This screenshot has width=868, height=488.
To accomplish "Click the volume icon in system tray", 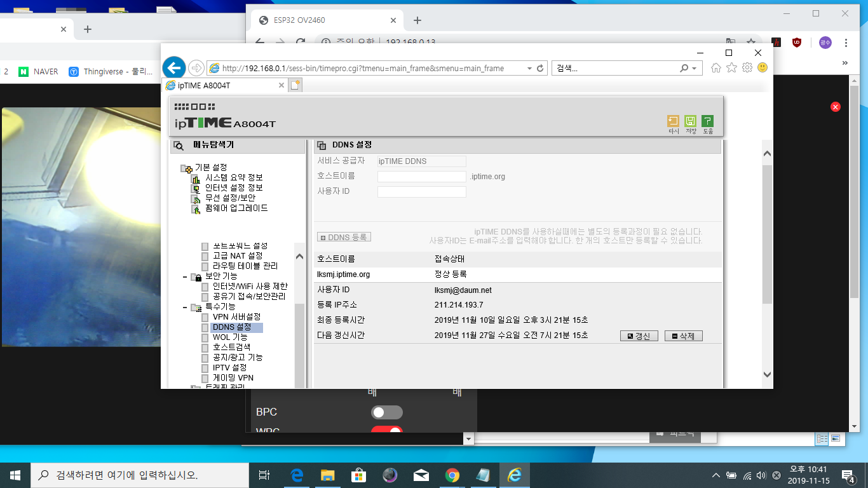I will click(x=761, y=475).
